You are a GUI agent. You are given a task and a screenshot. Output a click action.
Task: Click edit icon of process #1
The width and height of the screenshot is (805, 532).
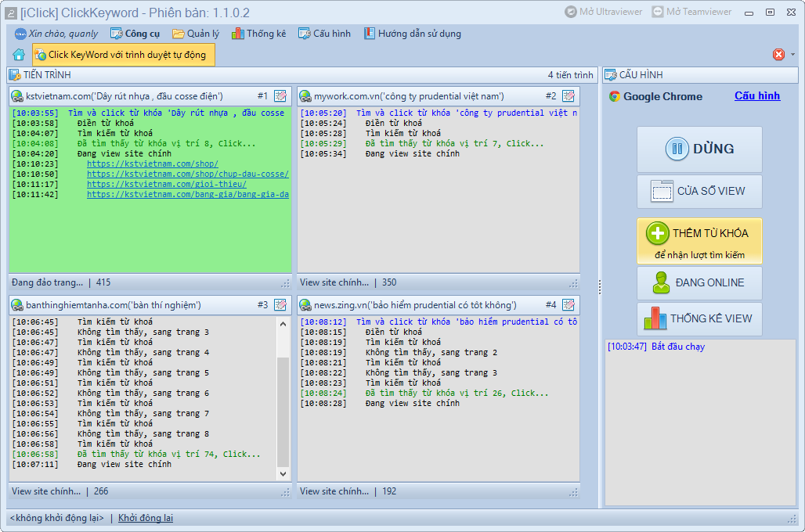coord(280,96)
